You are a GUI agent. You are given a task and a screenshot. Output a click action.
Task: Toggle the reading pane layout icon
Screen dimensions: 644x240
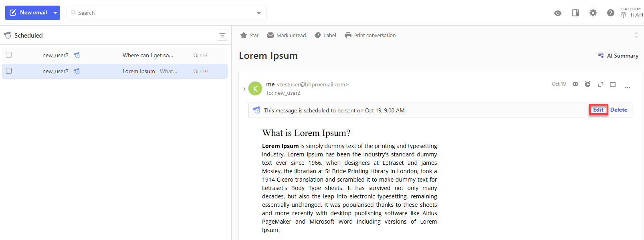[575, 13]
